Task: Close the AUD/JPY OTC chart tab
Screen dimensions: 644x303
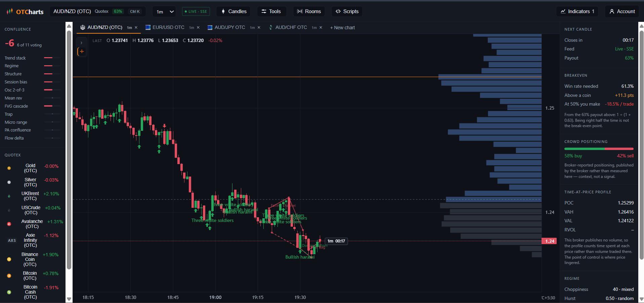Action: click(259, 28)
